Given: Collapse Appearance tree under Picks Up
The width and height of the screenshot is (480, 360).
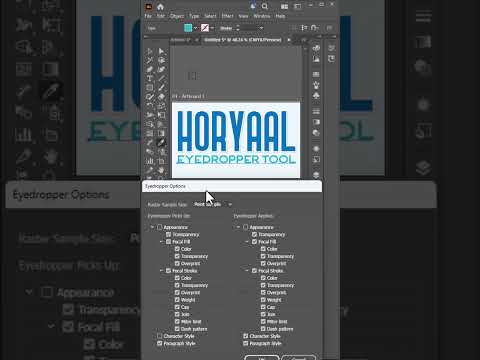Looking at the screenshot, I should coord(152,227).
